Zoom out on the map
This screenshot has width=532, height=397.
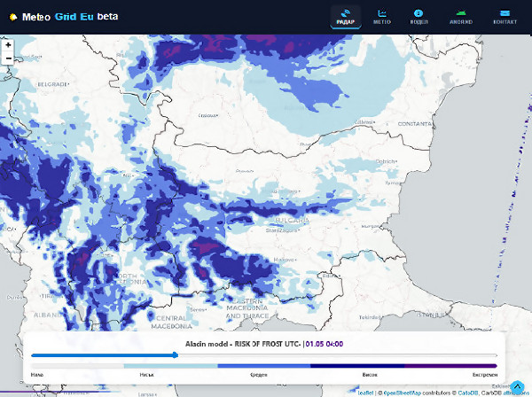8,58
